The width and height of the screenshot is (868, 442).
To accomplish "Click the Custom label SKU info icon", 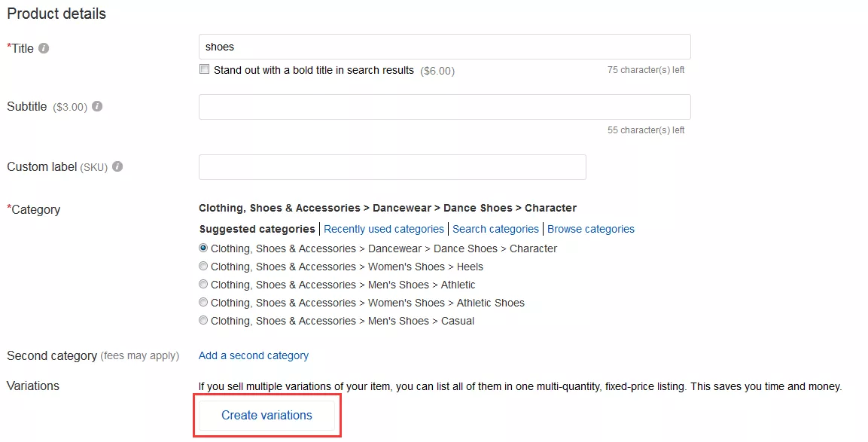I will (x=117, y=166).
